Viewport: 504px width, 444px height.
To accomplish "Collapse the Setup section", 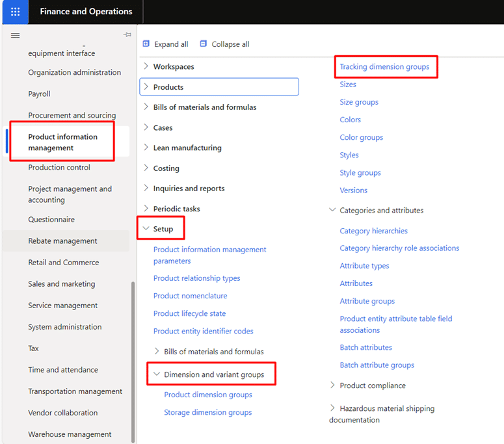I will 146,228.
